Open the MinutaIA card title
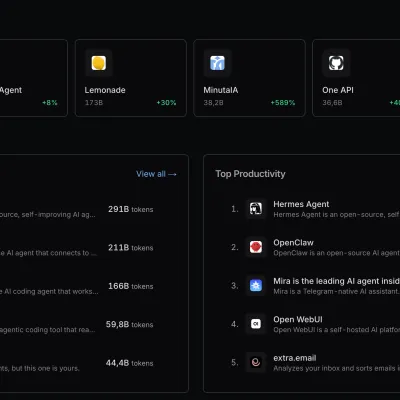 [x=221, y=90]
